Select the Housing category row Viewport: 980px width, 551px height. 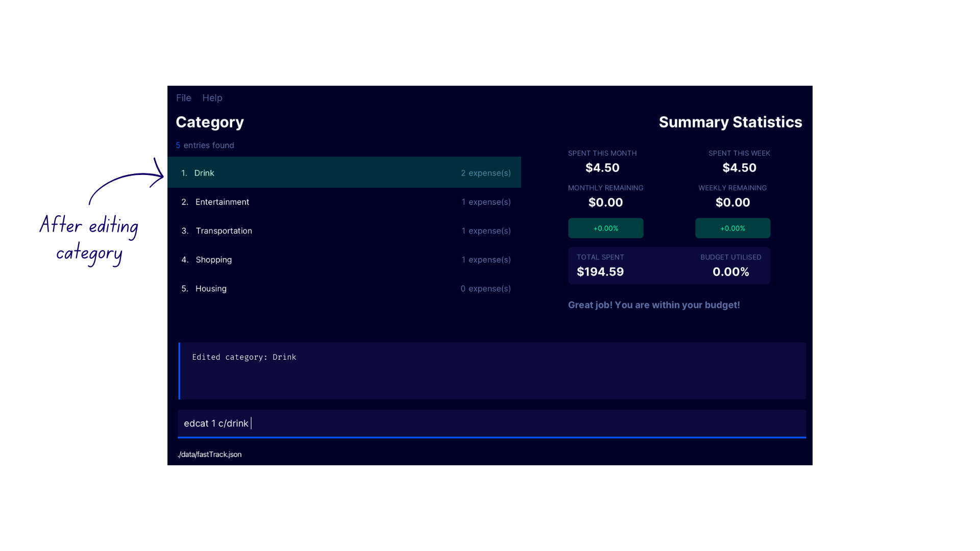point(344,289)
